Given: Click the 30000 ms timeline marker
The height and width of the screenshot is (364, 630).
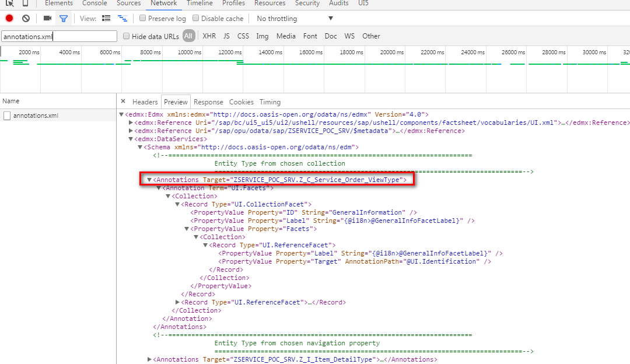Looking at the screenshot, I should click(x=594, y=52).
